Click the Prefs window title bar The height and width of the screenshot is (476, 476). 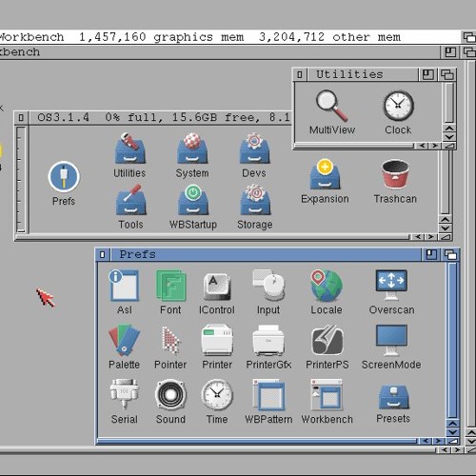pos(266,254)
